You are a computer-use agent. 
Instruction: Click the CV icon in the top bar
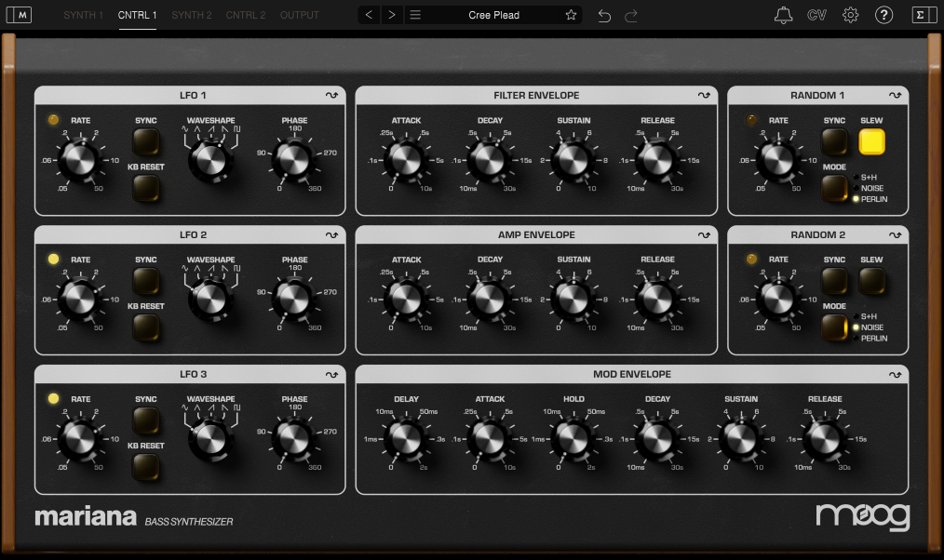816,15
